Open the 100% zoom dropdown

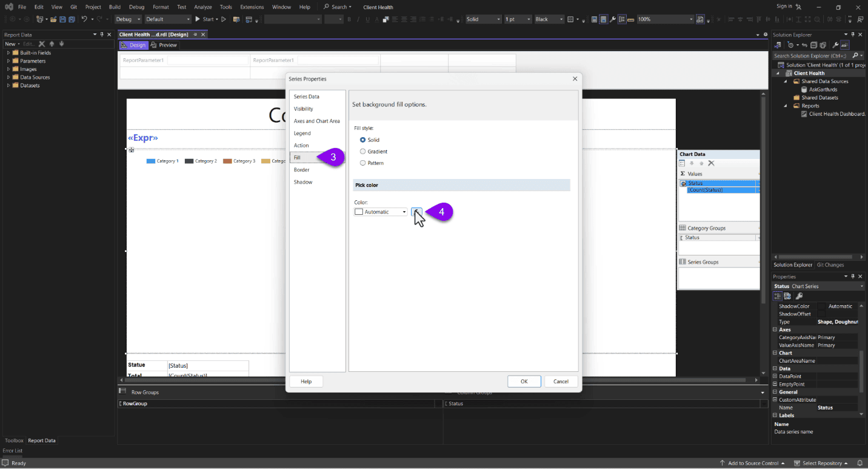click(665, 19)
